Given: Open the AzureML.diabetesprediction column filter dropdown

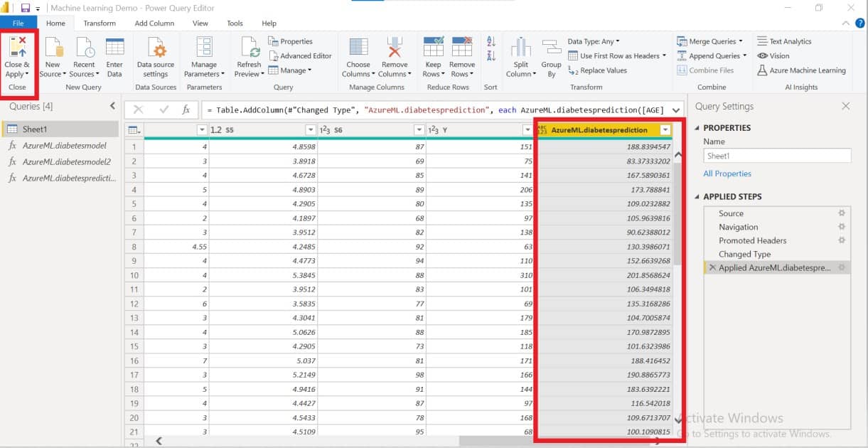Looking at the screenshot, I should tap(665, 130).
